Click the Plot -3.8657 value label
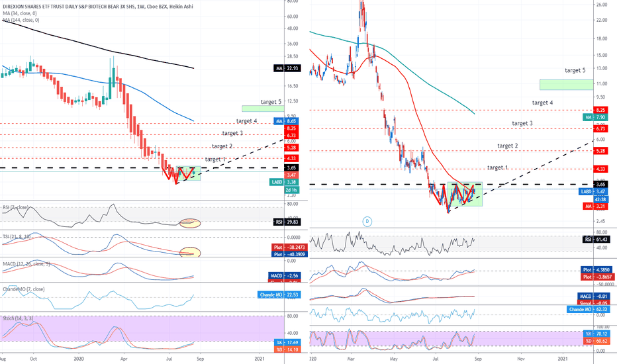The height and width of the screenshot is (364, 617). (x=596, y=277)
